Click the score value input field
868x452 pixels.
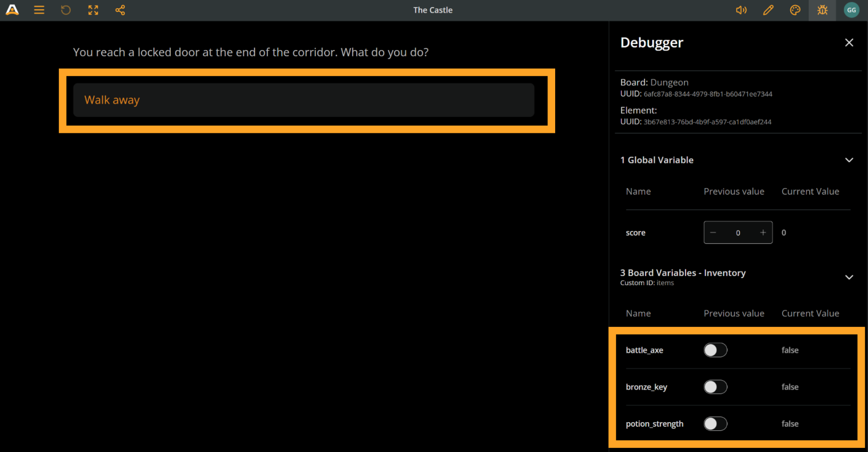coord(738,233)
